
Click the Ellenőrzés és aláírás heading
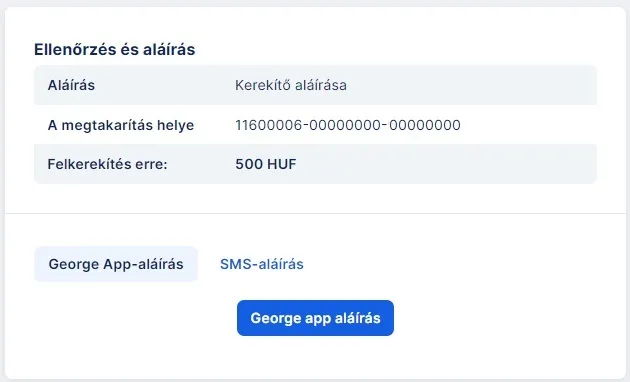pos(115,49)
